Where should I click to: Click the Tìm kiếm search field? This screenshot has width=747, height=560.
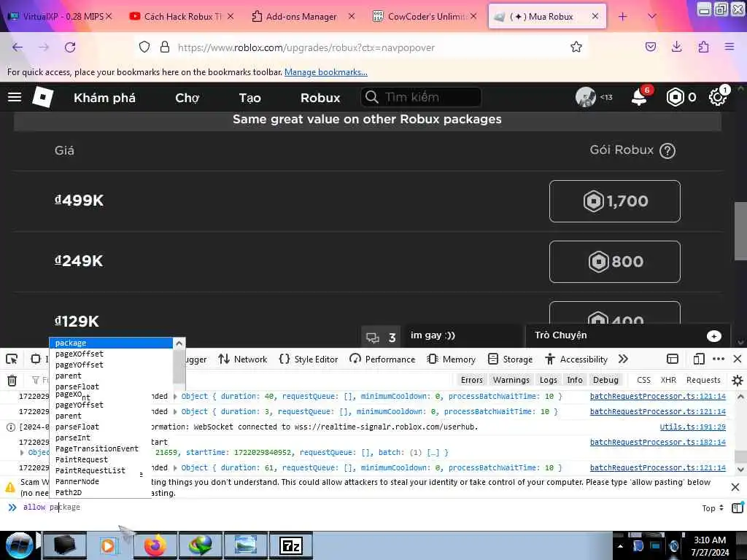pyautogui.click(x=421, y=97)
